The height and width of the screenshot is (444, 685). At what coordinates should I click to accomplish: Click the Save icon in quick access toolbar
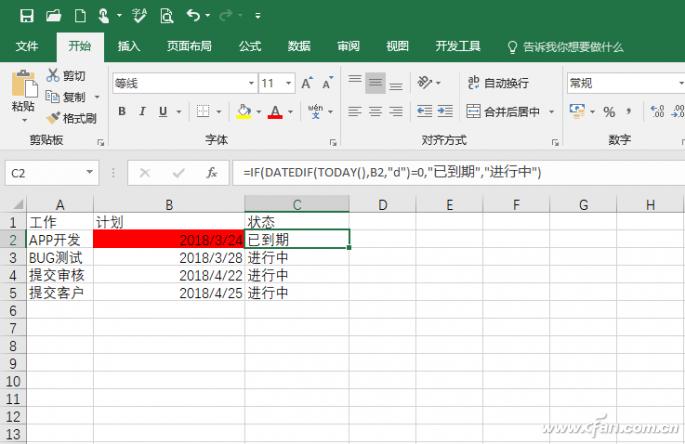(27, 16)
